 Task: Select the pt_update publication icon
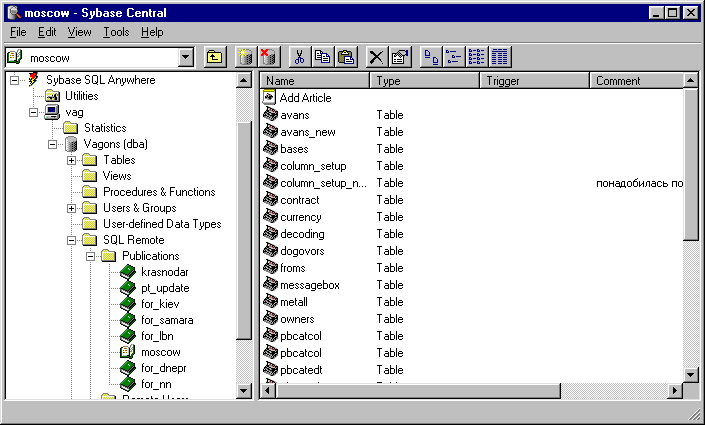tap(128, 288)
